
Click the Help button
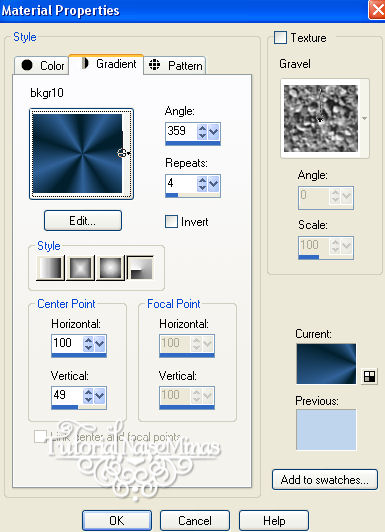click(x=274, y=520)
